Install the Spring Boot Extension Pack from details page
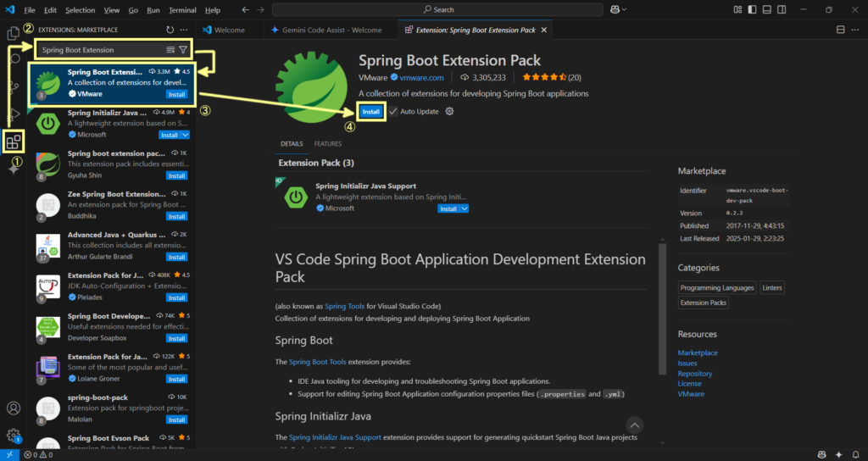 coord(371,111)
